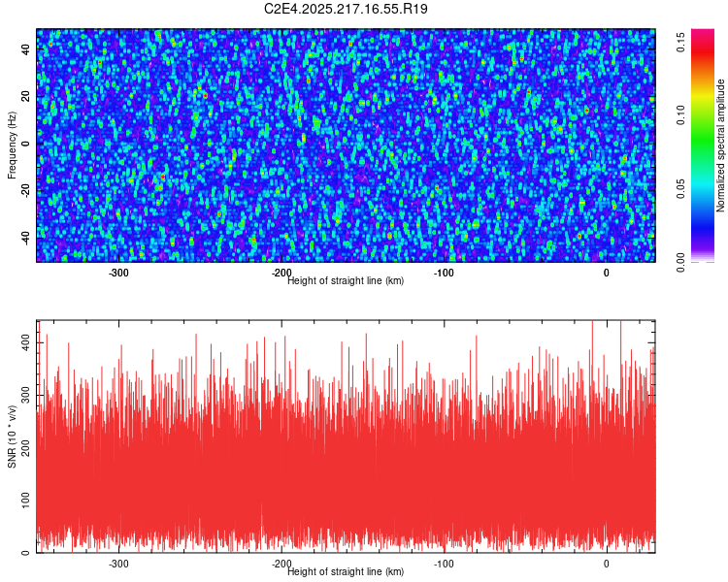Click the 400 tick on the SNR axis

(x=26, y=343)
